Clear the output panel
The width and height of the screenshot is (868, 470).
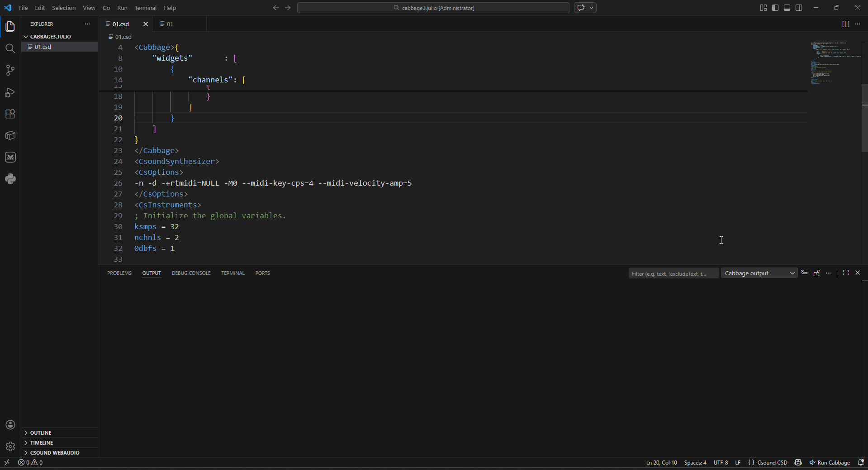pyautogui.click(x=804, y=273)
